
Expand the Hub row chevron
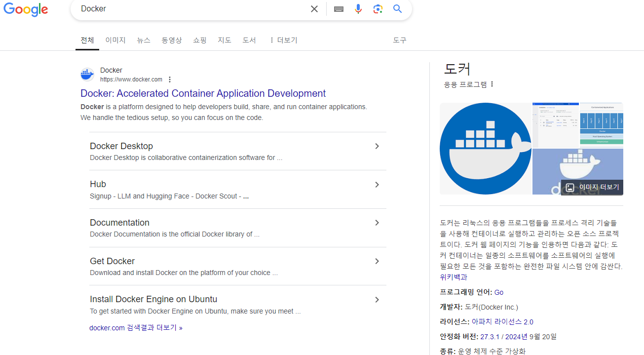tap(377, 185)
